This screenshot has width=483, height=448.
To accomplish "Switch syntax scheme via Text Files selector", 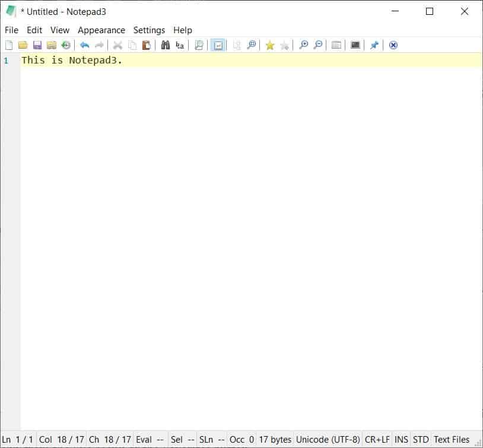I will (x=452, y=439).
